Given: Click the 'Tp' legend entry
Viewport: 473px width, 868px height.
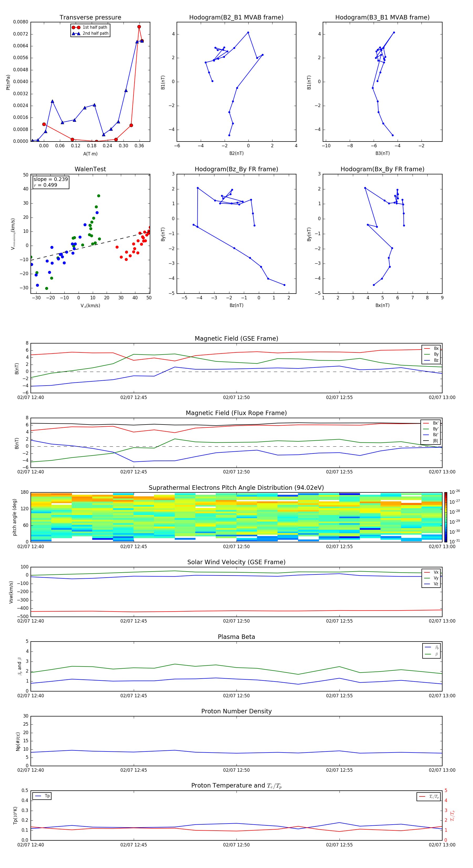Looking at the screenshot, I should tap(42, 796).
